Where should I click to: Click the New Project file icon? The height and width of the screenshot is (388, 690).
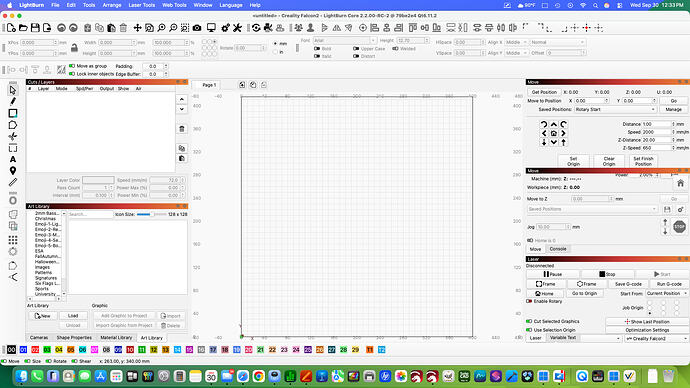11,28
